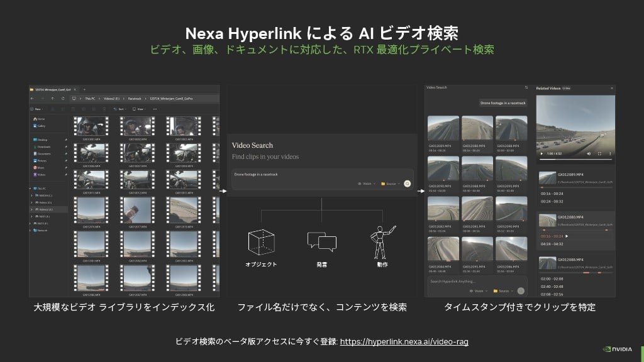644x362 pixels.
Task: Play the highlighted 00:16 - 00:24 clip
Action: (x=567, y=236)
